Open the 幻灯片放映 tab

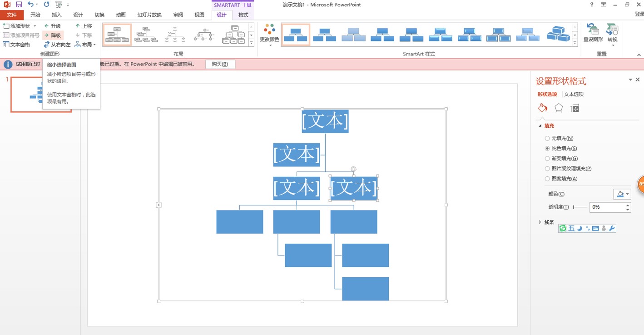(x=149, y=15)
